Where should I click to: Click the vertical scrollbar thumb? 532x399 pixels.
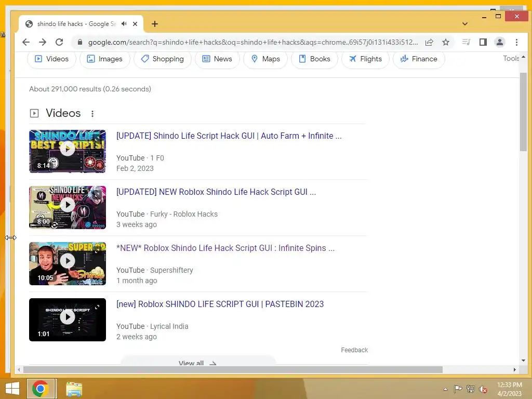(x=523, y=112)
